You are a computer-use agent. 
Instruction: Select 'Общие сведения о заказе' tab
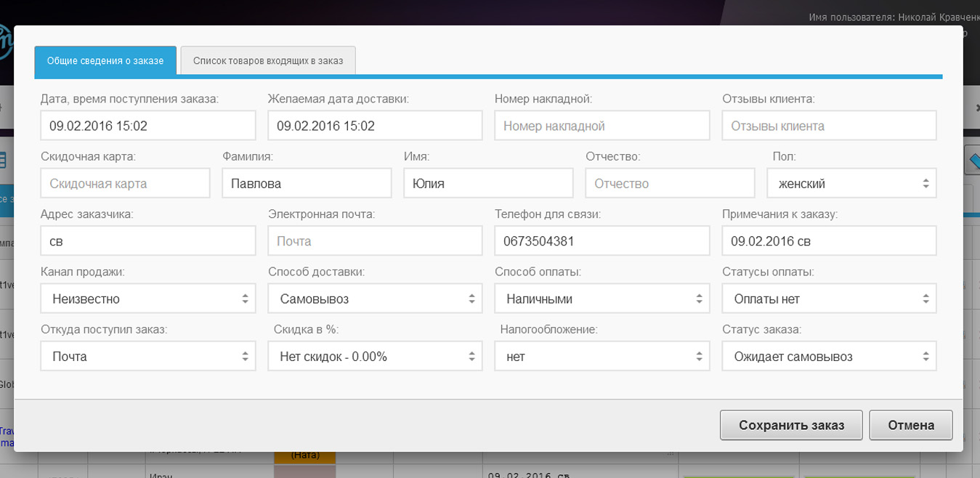[x=105, y=61]
